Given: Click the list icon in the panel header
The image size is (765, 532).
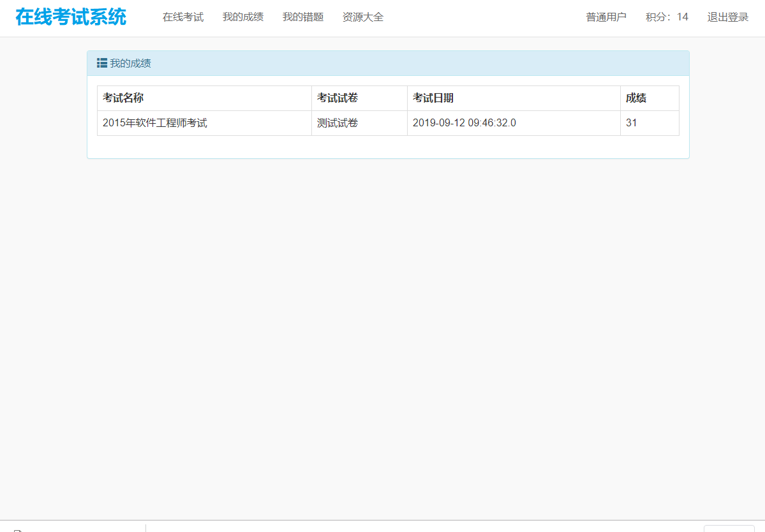Looking at the screenshot, I should pyautogui.click(x=102, y=63).
